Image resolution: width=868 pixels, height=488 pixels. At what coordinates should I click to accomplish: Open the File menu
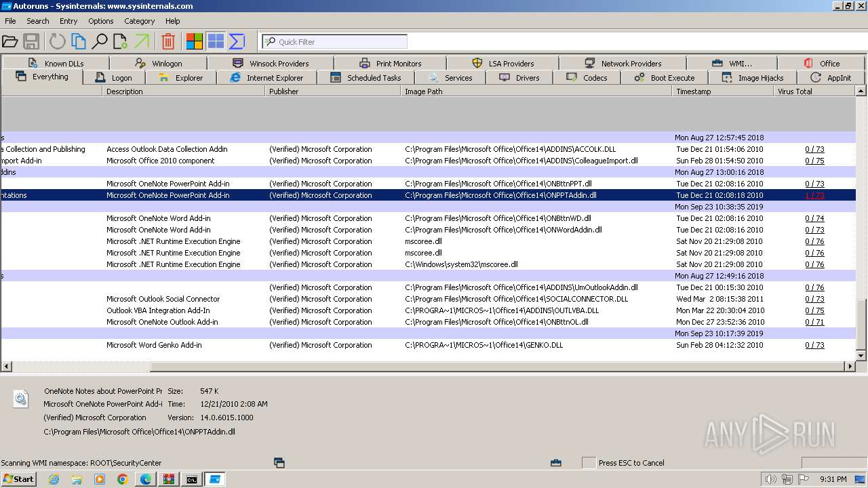coord(10,21)
